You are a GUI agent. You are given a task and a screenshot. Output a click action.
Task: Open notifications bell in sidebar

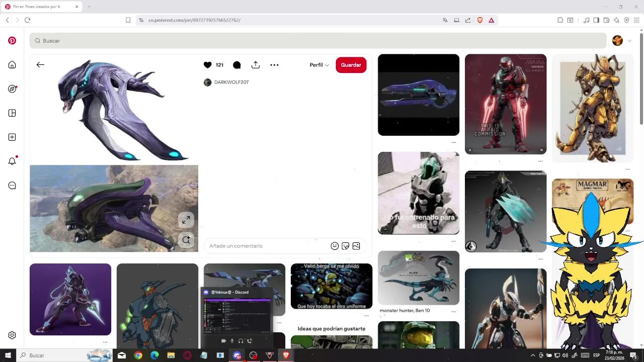(x=12, y=161)
